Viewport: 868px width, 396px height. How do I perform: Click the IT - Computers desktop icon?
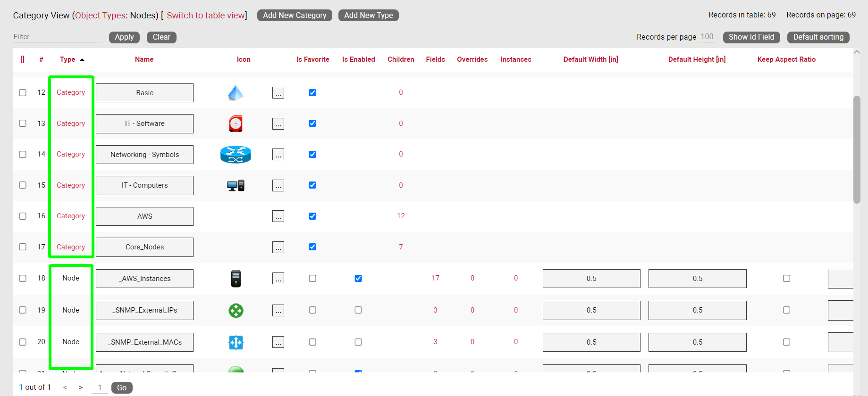236,185
